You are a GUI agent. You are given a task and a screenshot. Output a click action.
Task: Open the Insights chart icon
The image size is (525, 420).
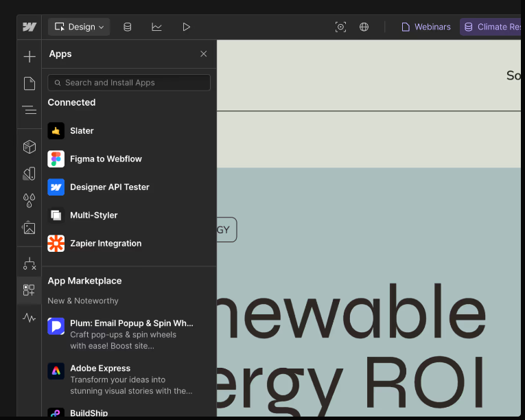point(156,27)
